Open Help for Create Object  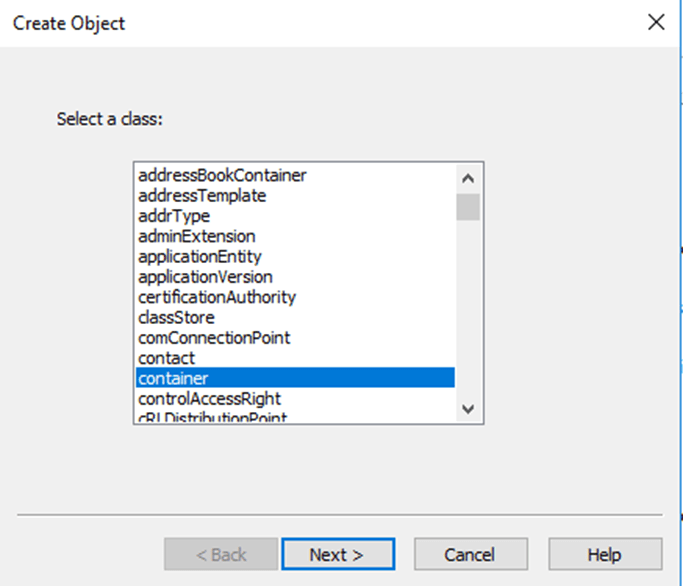(x=604, y=554)
